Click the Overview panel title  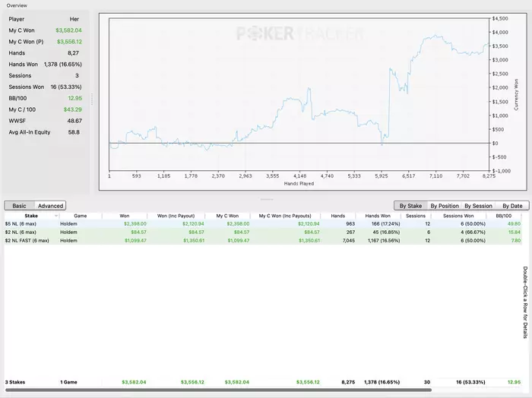[x=17, y=5]
